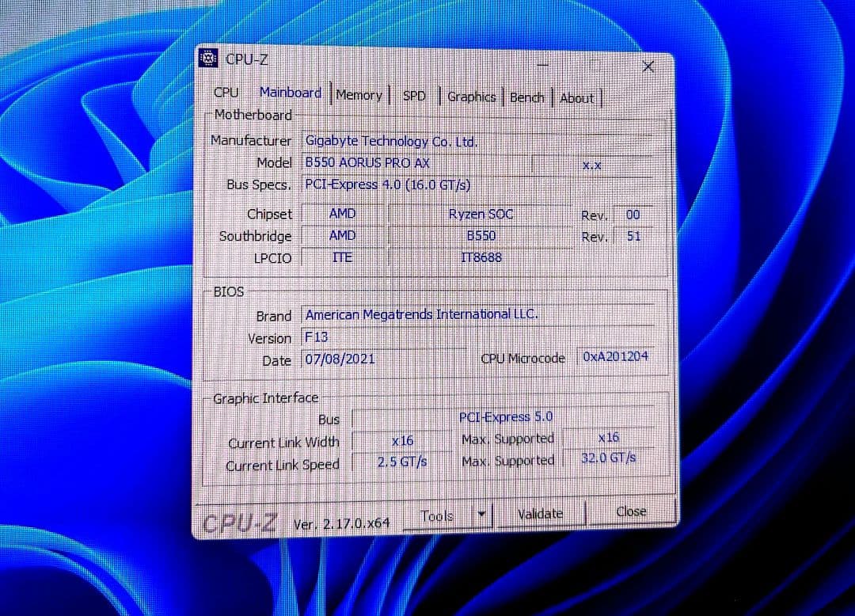View the Graphics tab
855x616 pixels.
[x=471, y=97]
